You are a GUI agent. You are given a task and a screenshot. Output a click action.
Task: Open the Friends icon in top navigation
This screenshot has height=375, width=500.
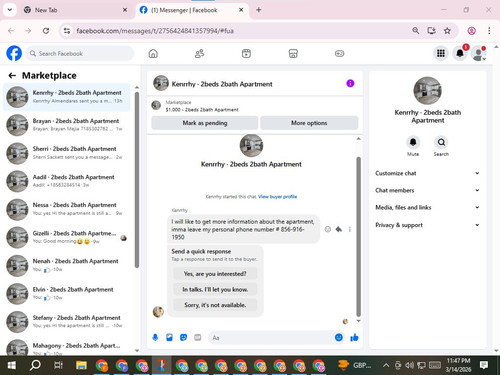point(199,53)
